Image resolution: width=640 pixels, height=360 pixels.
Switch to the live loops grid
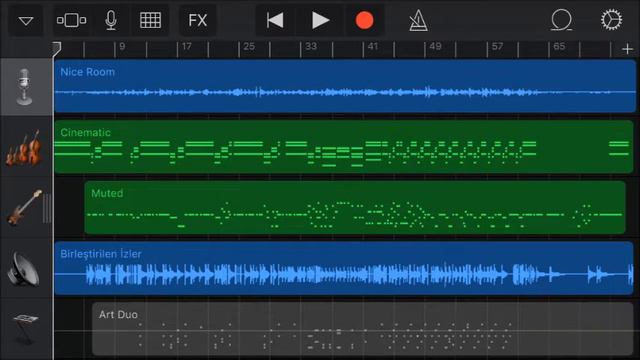point(150,20)
